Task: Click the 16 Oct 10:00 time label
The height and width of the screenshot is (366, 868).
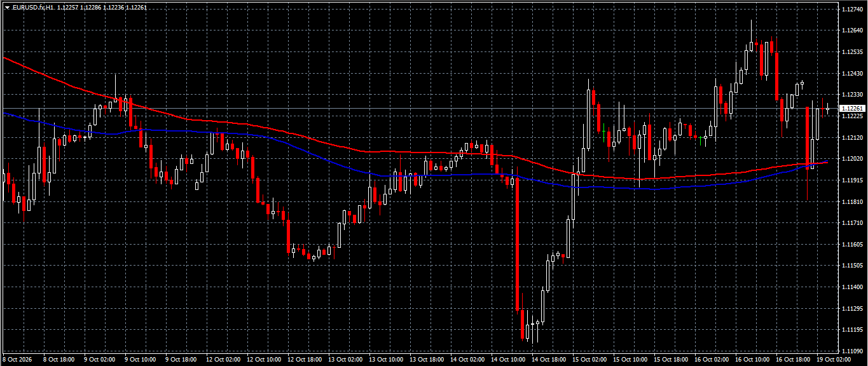Action: pos(752,360)
